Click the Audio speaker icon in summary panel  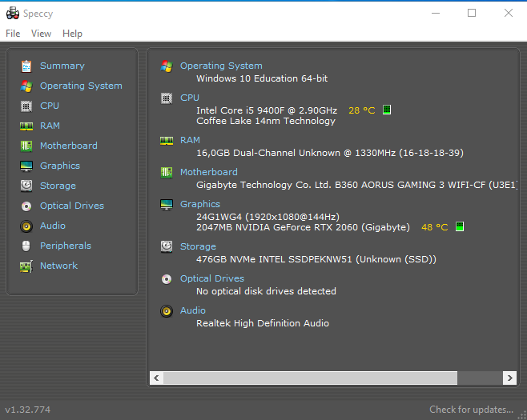[x=167, y=311]
